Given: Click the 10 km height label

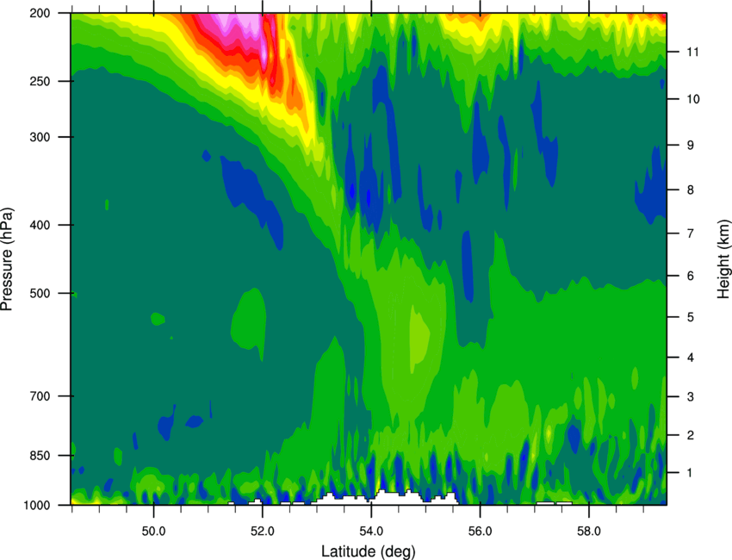Looking at the screenshot, I should (x=692, y=99).
